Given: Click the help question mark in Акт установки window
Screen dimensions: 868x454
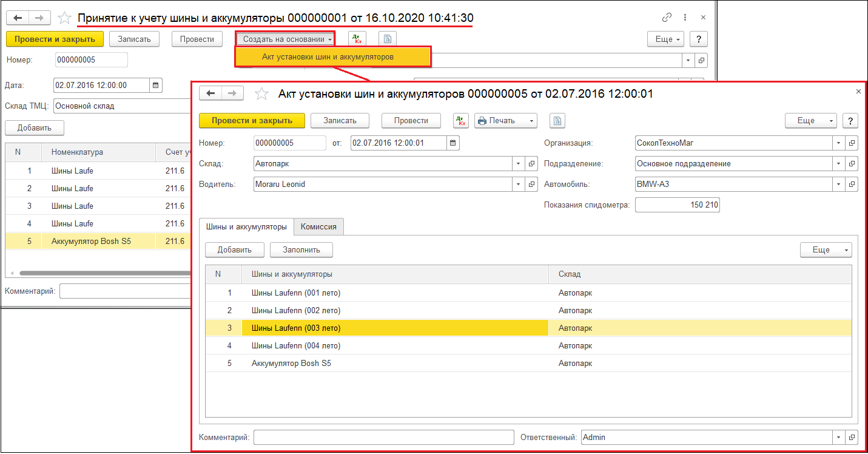Looking at the screenshot, I should click(x=850, y=121).
